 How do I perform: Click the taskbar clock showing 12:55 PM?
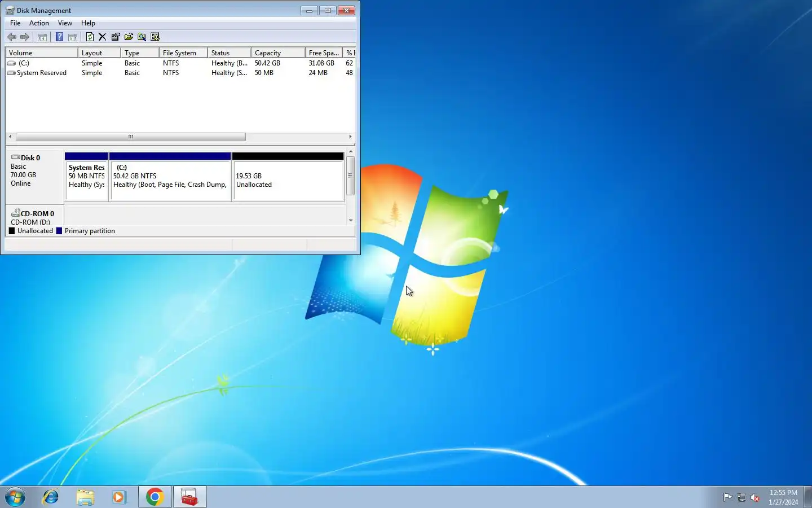pos(783,497)
